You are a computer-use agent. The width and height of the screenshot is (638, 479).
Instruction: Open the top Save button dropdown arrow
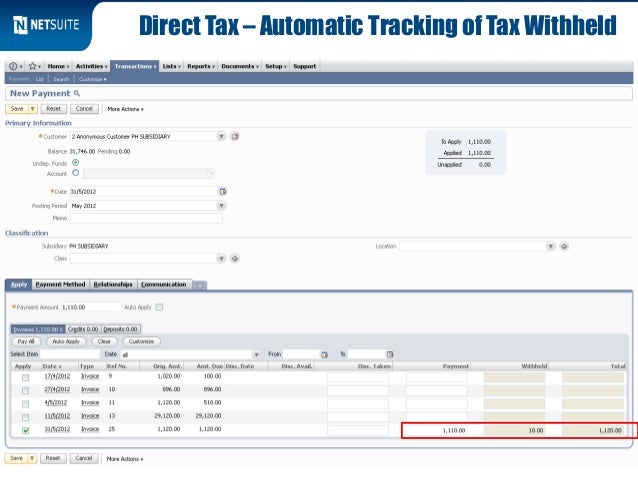coord(33,109)
